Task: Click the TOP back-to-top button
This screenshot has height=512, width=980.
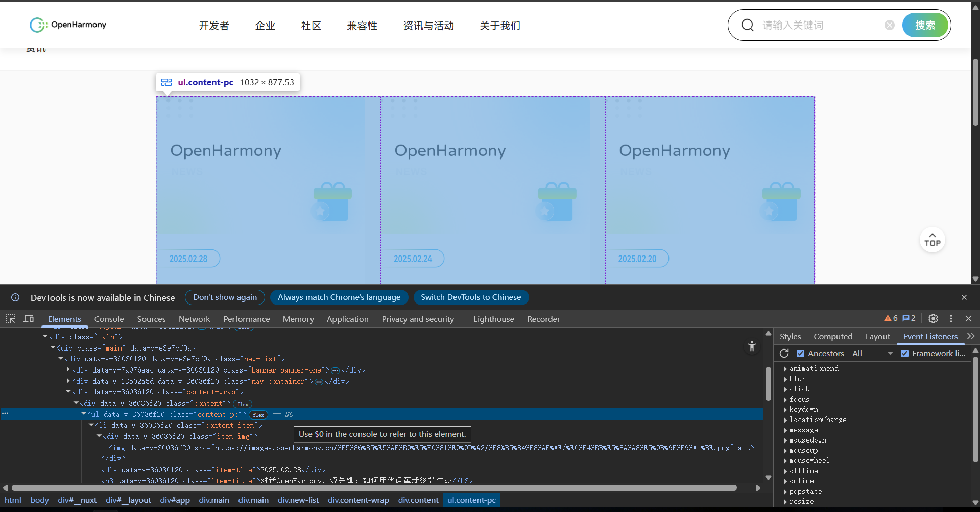Action: (x=932, y=240)
